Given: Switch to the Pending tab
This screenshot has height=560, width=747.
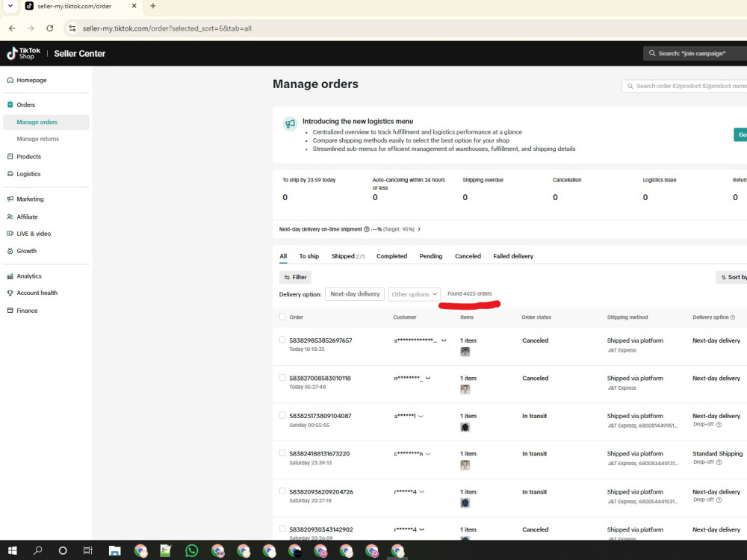Looking at the screenshot, I should (431, 256).
